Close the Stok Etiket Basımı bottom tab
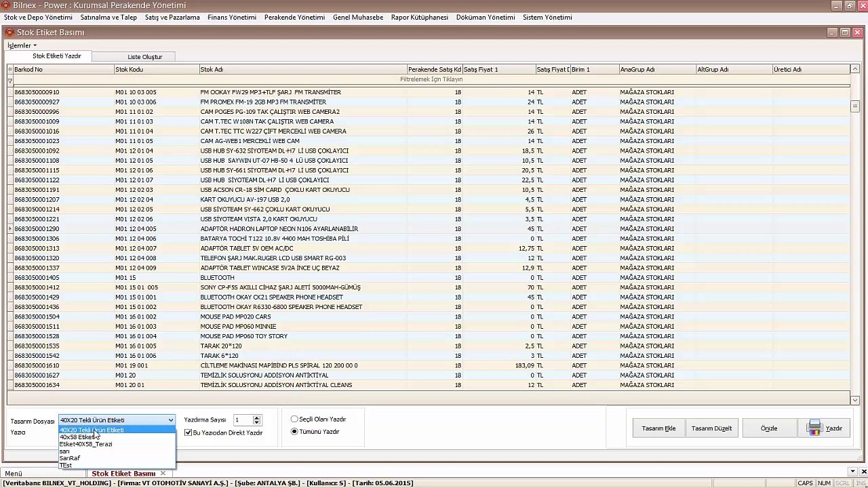Viewport: 868px width, 488px height. [163, 473]
